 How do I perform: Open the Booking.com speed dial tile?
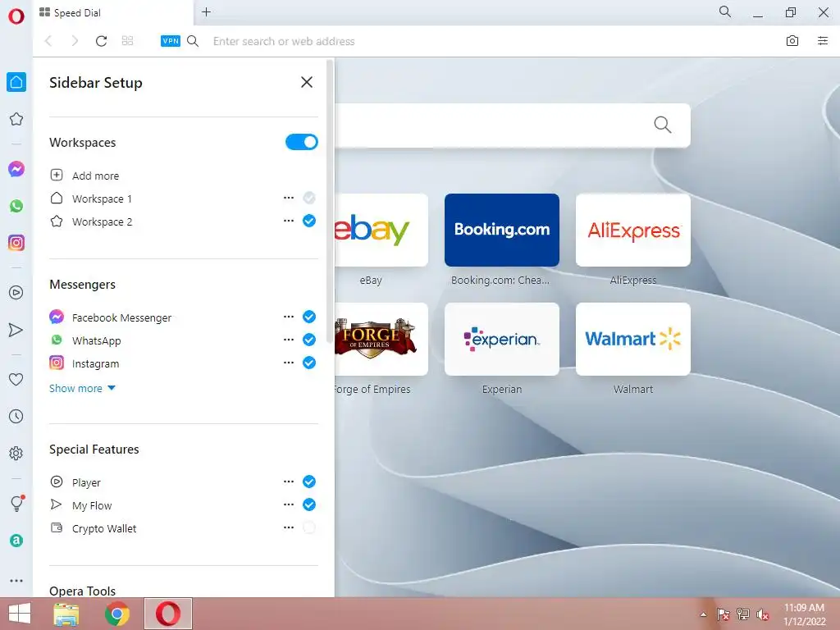coord(502,230)
